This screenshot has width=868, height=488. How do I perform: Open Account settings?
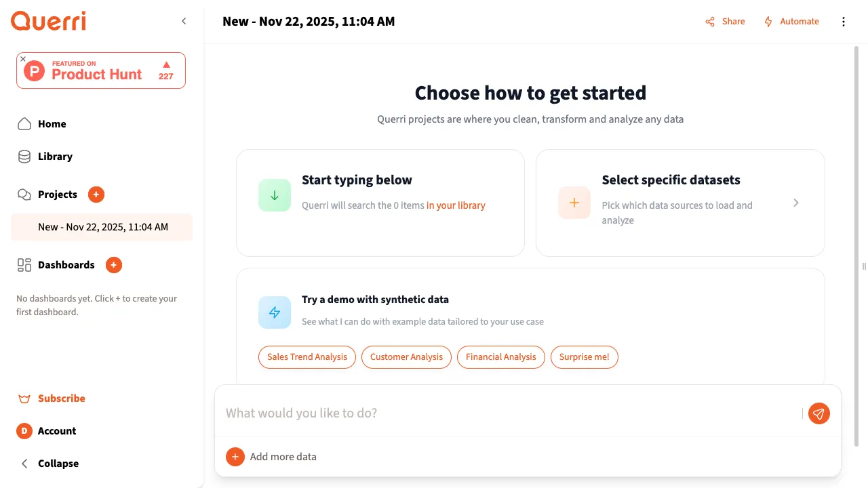(57, 431)
